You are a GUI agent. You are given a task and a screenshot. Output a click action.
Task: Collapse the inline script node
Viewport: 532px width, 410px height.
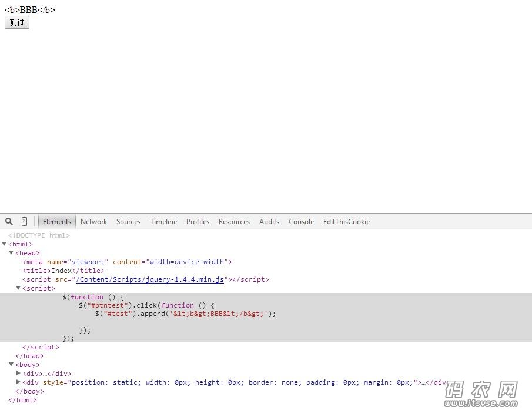18,288
